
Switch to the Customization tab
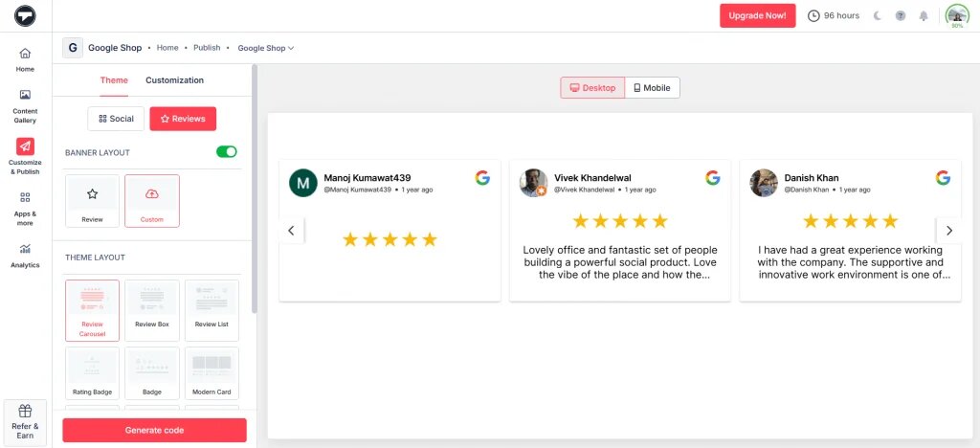(x=174, y=80)
